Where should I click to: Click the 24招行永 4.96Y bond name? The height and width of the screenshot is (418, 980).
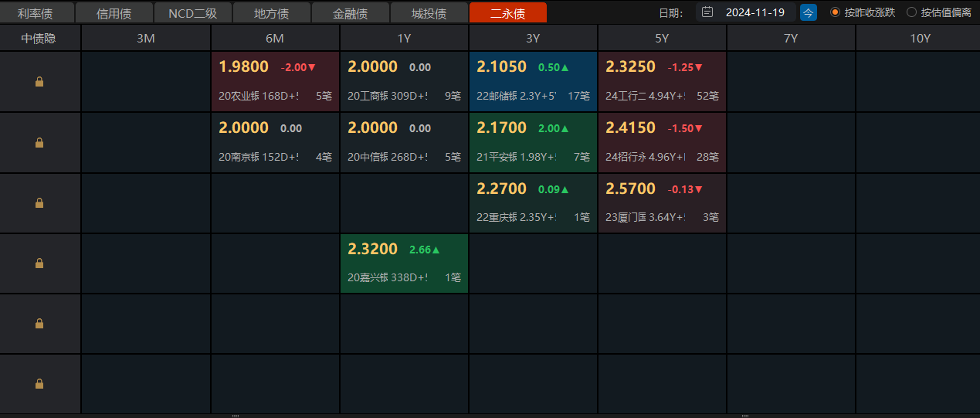pos(646,157)
